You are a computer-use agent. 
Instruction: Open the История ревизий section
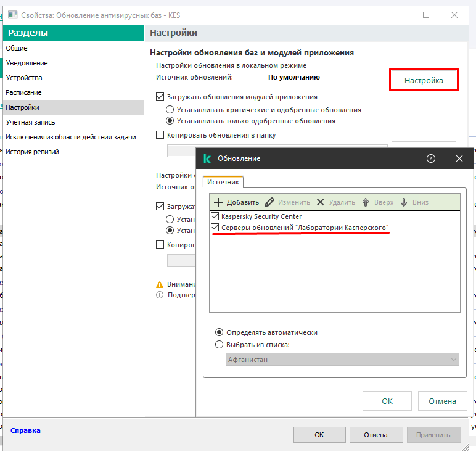(x=73, y=152)
